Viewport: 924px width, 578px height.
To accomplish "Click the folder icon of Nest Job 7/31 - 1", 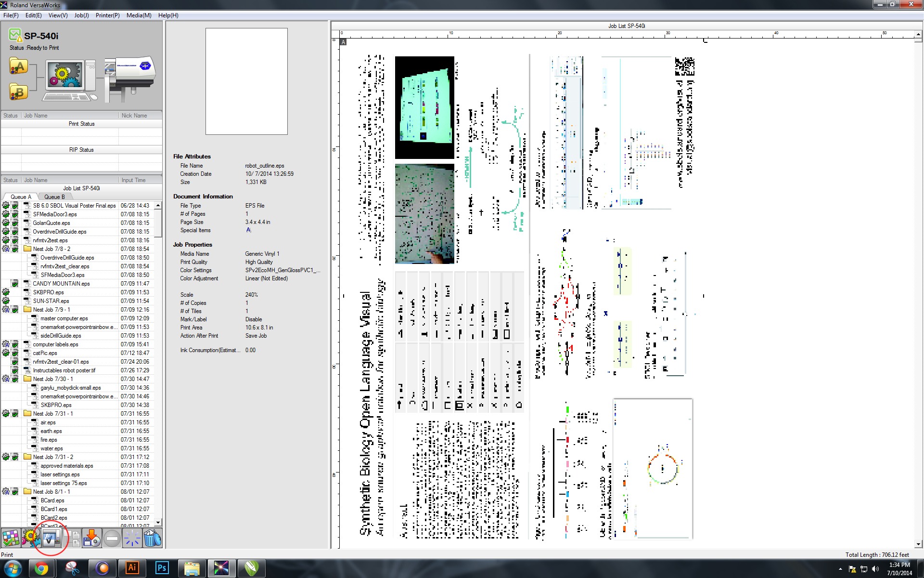I will [27, 414].
